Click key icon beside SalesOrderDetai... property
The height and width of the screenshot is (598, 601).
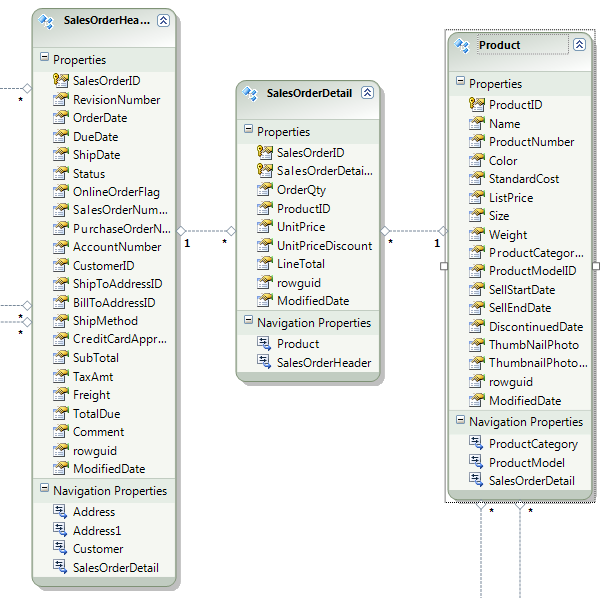click(264, 171)
